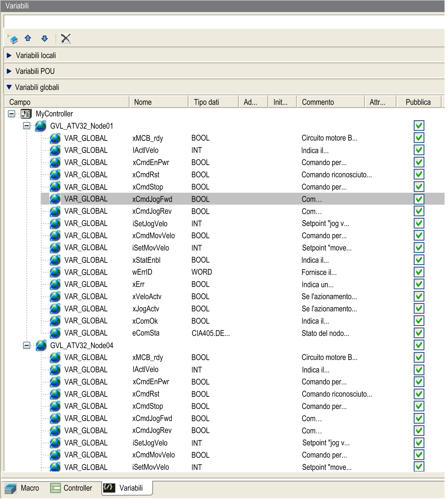The image size is (448, 499).
Task: Click globe icon of Node01 xCmdRst row
Action: (55, 175)
